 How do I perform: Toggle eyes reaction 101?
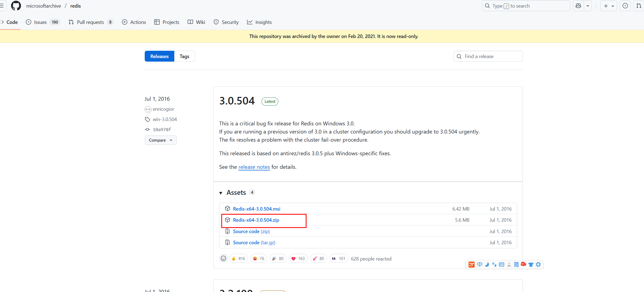[x=339, y=258]
